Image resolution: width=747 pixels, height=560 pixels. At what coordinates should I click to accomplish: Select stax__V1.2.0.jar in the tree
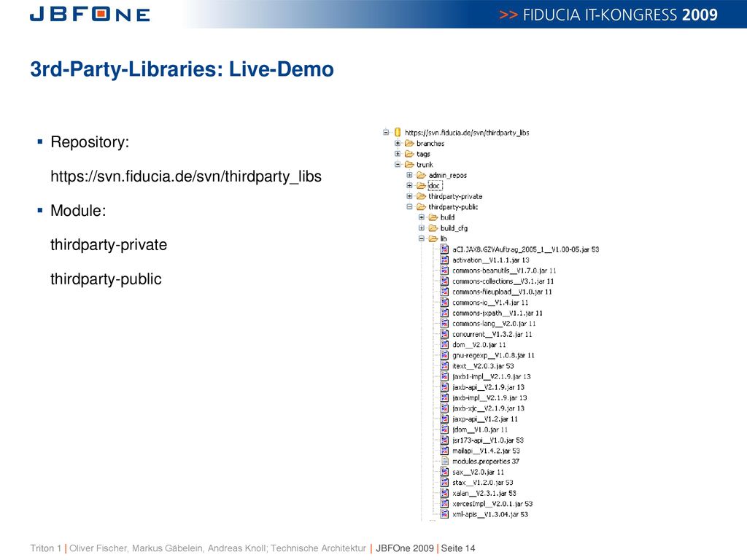tap(483, 483)
